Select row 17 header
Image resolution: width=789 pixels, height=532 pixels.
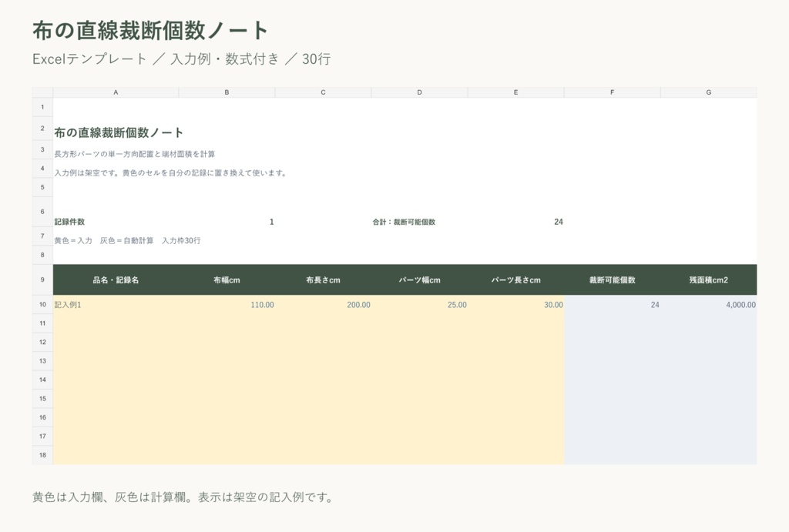pos(43,437)
